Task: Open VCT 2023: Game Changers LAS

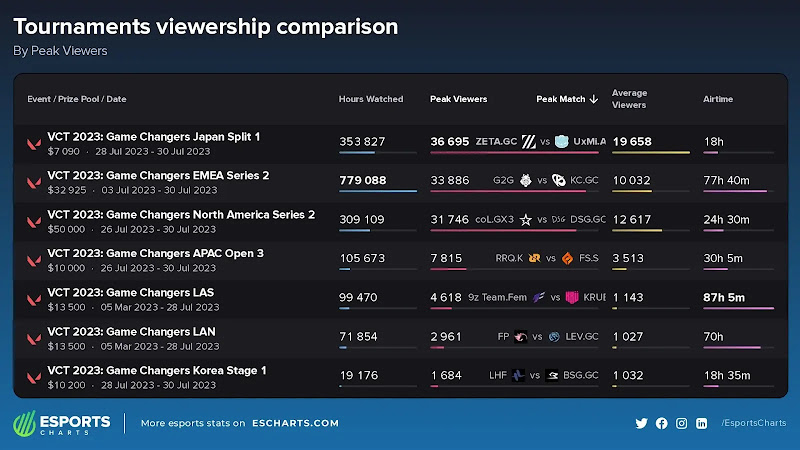Action: tap(131, 293)
